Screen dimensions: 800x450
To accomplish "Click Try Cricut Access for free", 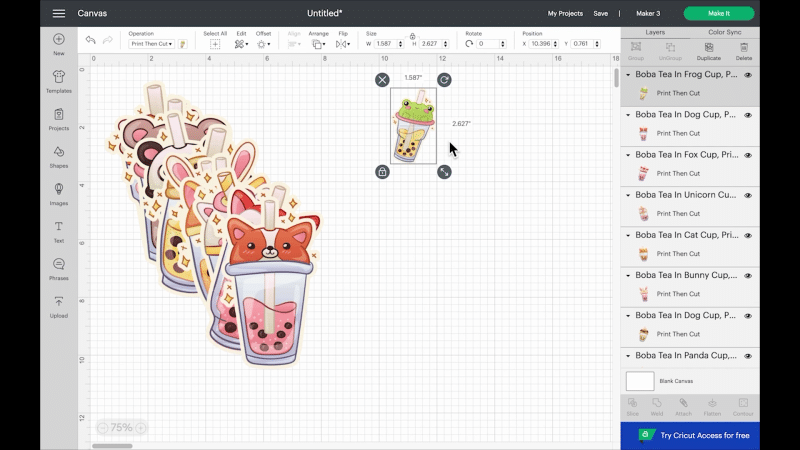I will point(690,435).
